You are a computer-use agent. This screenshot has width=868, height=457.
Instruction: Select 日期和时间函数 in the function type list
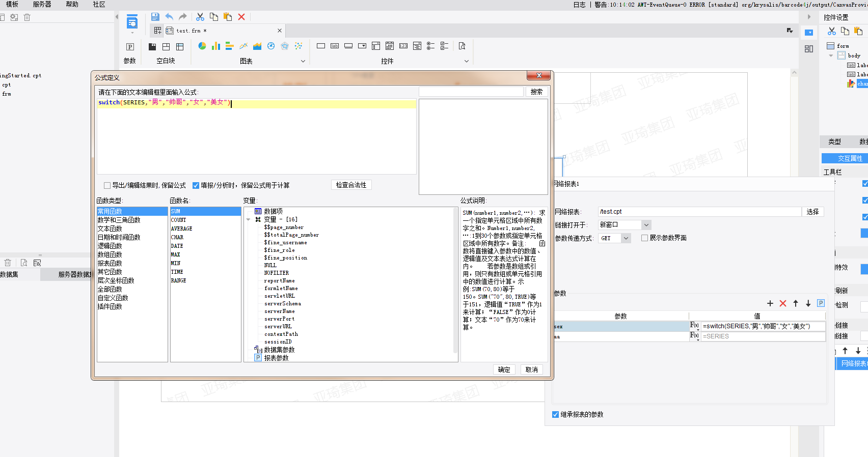point(119,237)
